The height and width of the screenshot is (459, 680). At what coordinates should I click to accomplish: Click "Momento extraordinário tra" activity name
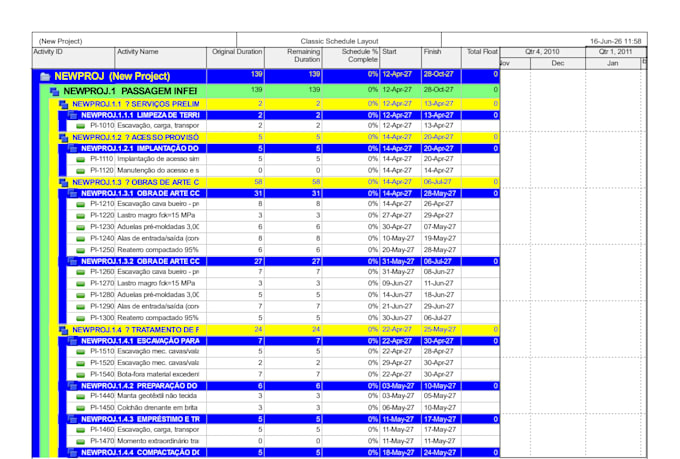[158, 441]
